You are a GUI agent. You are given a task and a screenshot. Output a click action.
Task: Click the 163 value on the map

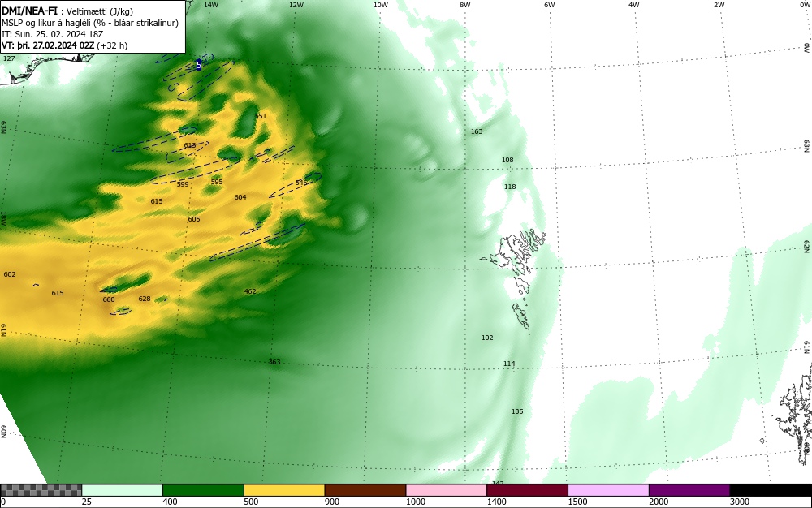tap(477, 131)
